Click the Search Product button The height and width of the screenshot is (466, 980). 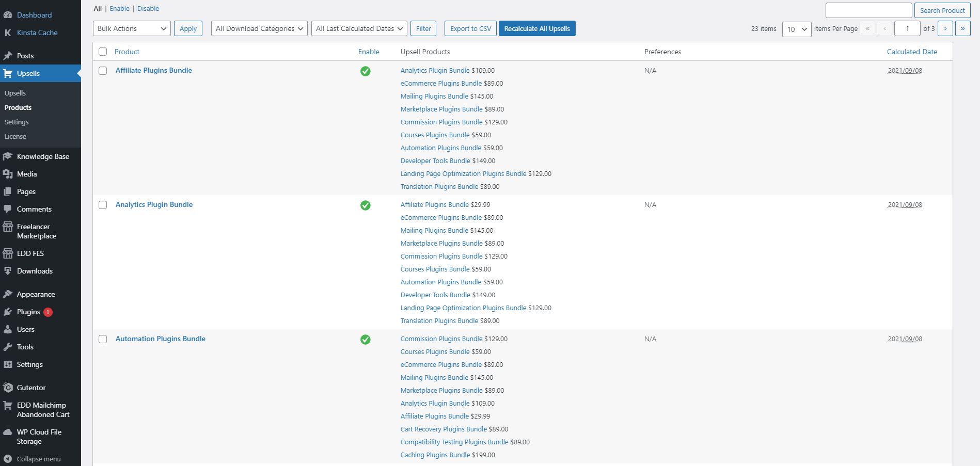point(942,10)
